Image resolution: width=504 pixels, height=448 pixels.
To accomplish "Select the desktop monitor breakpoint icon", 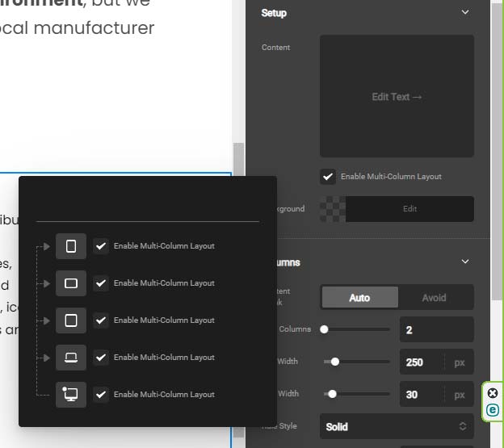I will tap(71, 395).
